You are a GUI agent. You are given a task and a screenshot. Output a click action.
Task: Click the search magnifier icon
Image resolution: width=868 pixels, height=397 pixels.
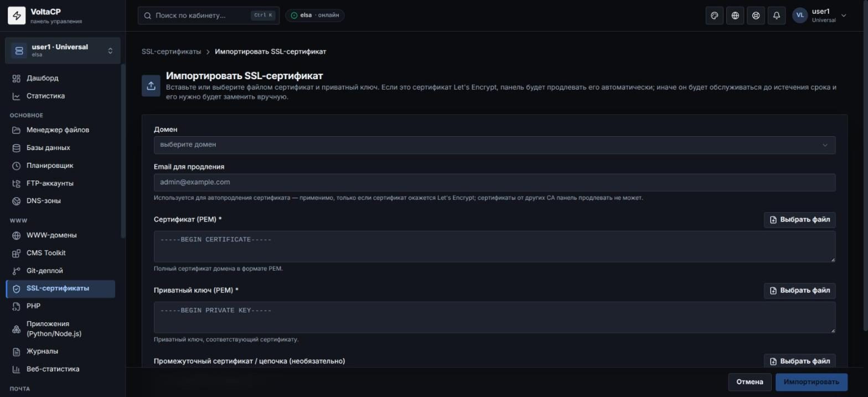148,16
